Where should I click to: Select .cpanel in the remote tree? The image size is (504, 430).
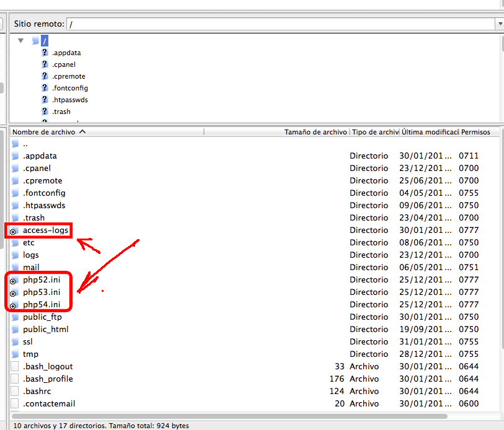pyautogui.click(x=64, y=64)
